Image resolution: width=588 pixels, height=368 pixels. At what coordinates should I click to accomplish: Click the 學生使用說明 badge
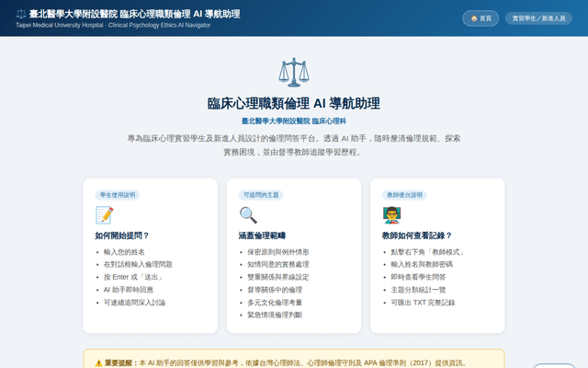point(118,195)
